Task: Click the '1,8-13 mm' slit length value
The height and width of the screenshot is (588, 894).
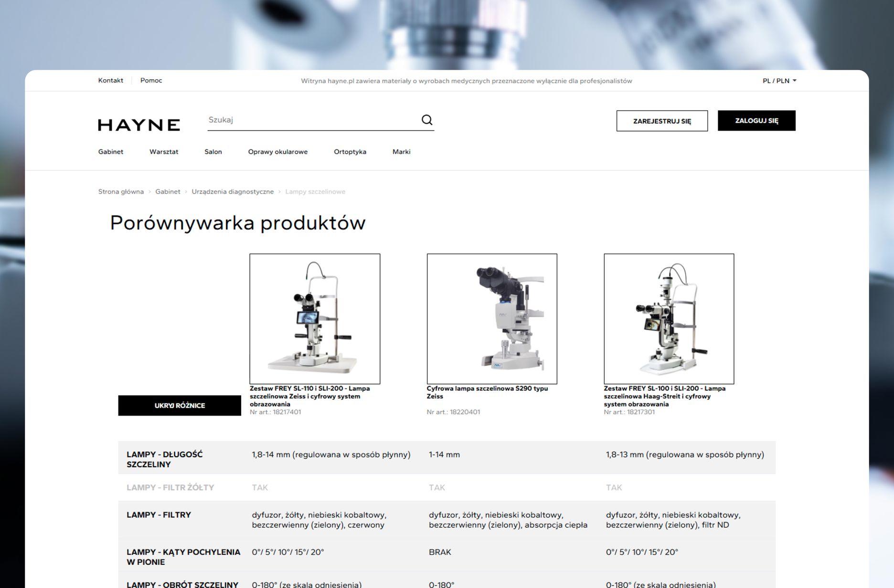Action: point(685,454)
